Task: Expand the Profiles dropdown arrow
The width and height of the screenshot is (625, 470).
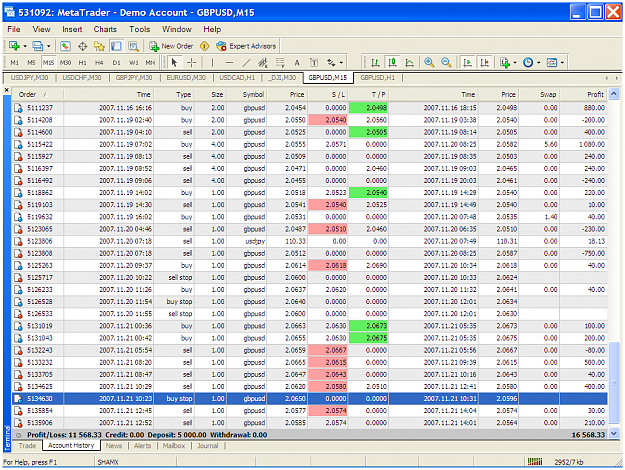Action: coord(49,46)
